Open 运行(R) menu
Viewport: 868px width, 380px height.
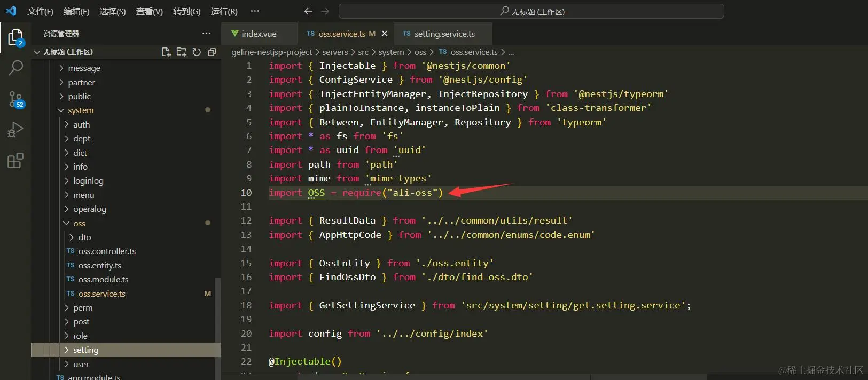click(x=224, y=11)
